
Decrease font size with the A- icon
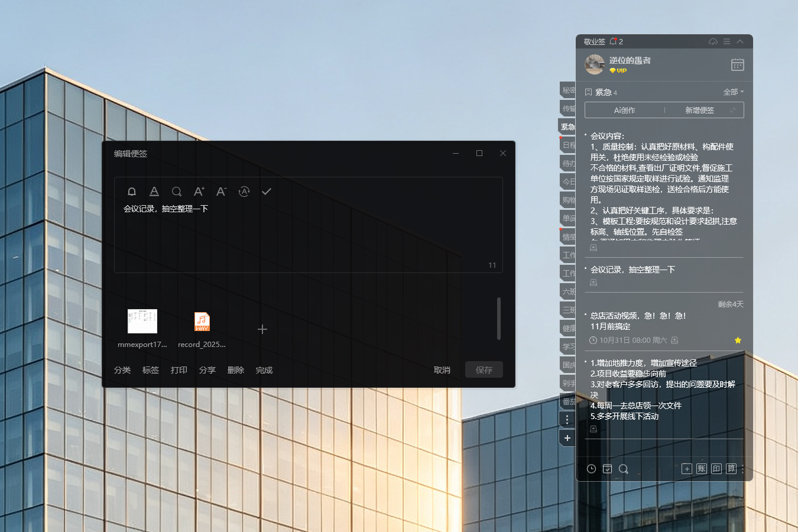pyautogui.click(x=222, y=192)
